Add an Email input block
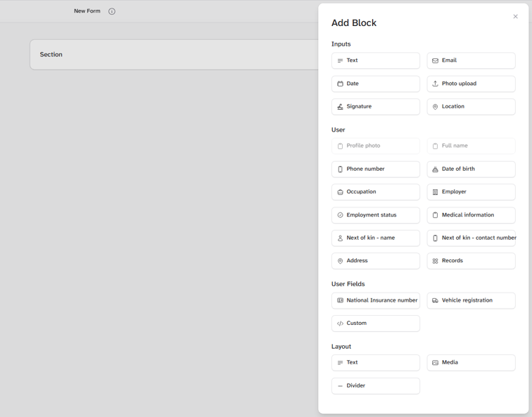Screen dimensions: 532x417 click(471, 60)
